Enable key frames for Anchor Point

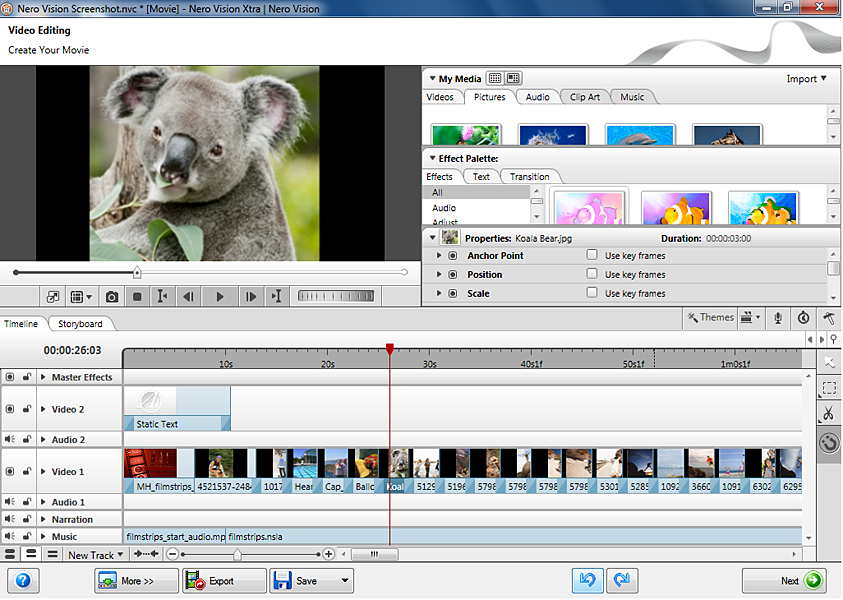tap(592, 256)
